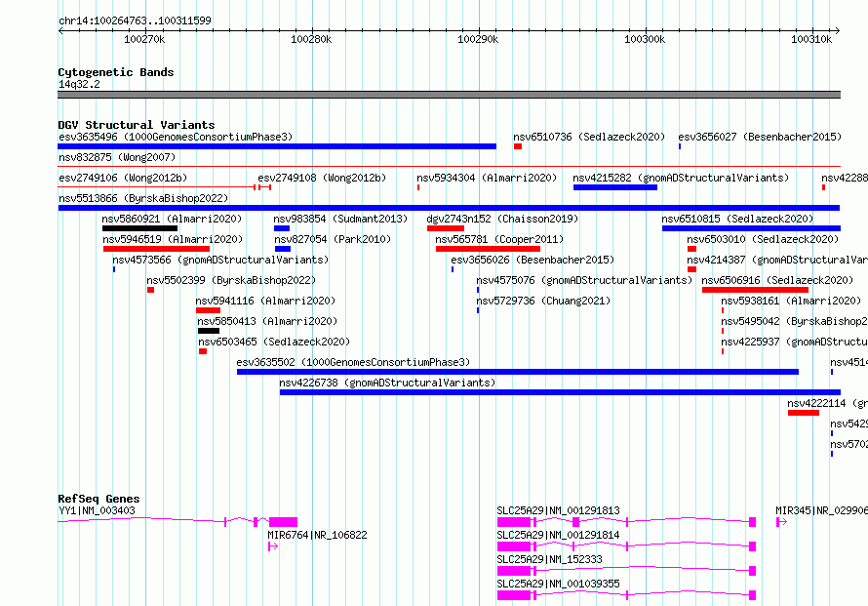
Task: Open SLC25A29|NM_001039355 transcript label
Action: 559,584
